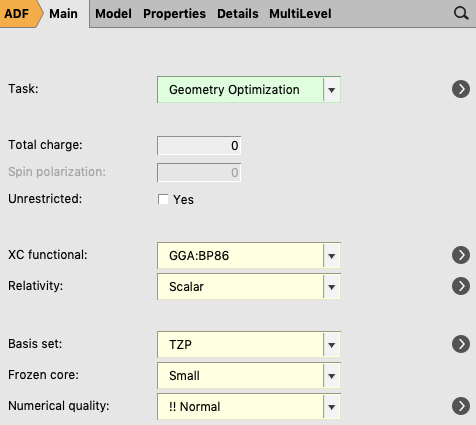Image resolution: width=476 pixels, height=425 pixels.
Task: Select the Main tab
Action: click(63, 14)
